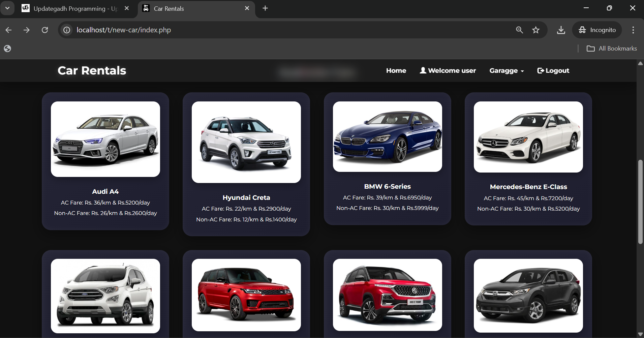Close the Car Rentals tab
This screenshot has height=338, width=644.
pos(247,8)
